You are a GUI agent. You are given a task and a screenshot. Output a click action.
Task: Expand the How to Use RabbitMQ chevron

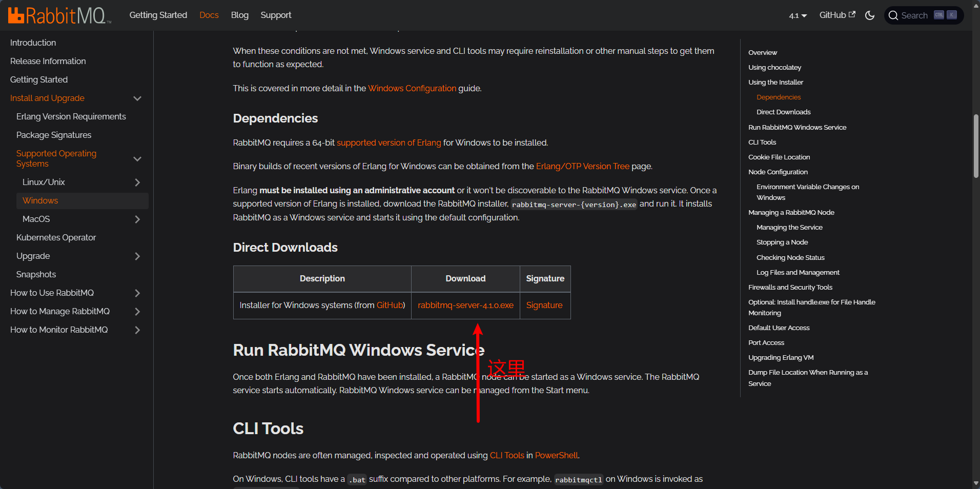point(137,293)
